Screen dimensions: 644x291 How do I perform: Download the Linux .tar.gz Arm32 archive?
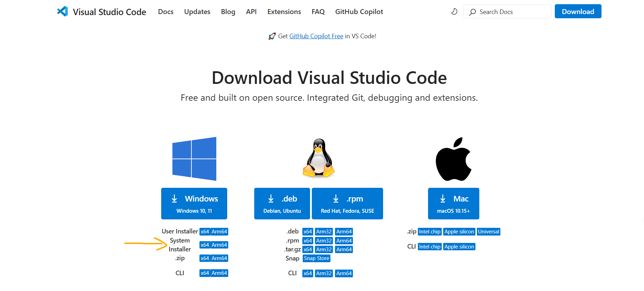[x=324, y=250]
